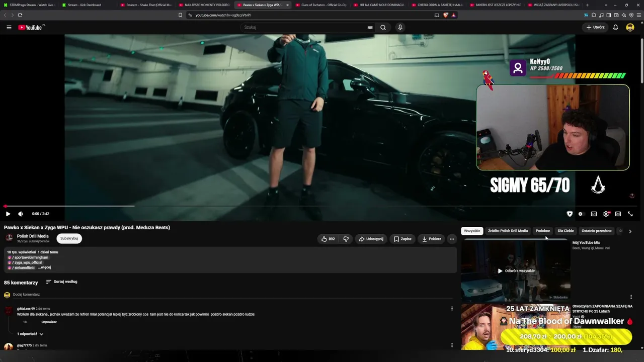Screen dimensions: 644x362
Task: Open the Utwórz create menu
Action: click(x=596, y=27)
